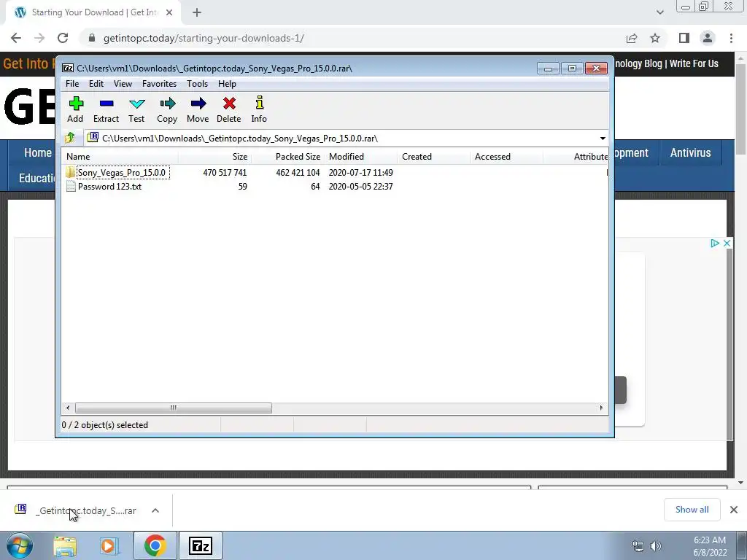Click the network tray icon

pos(638,546)
